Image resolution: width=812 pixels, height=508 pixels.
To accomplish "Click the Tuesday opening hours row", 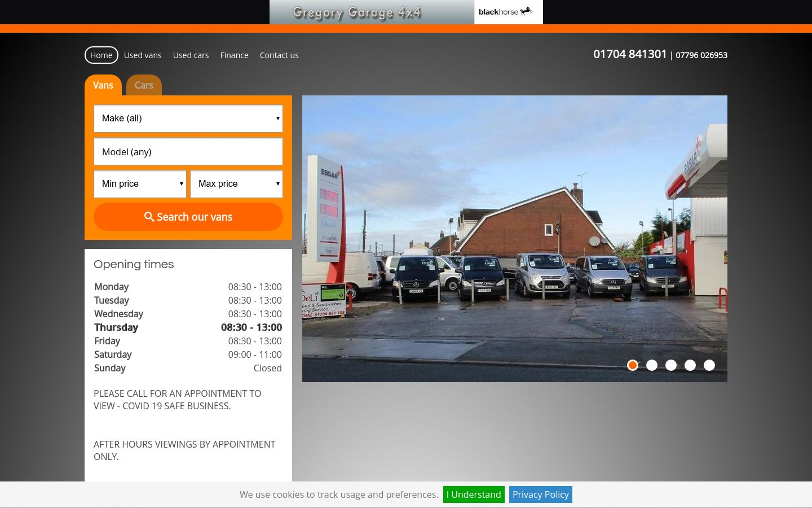I will [x=188, y=300].
